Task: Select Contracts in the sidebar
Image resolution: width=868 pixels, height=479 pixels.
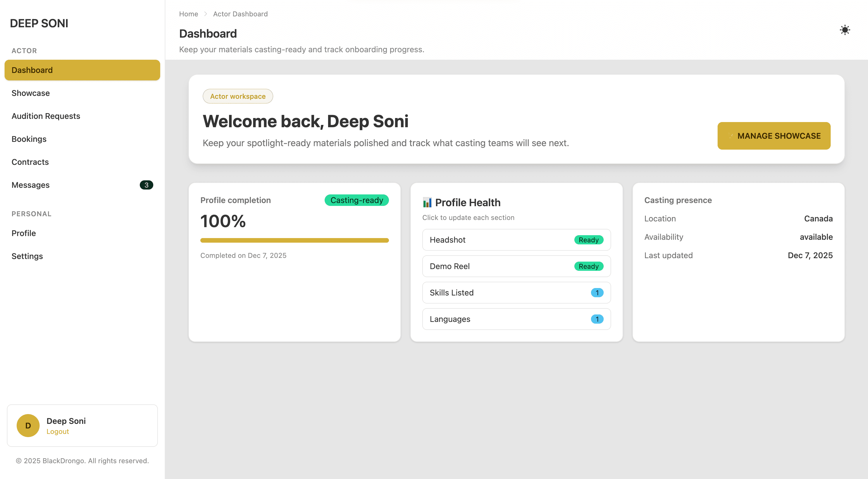Action: pyautogui.click(x=30, y=162)
